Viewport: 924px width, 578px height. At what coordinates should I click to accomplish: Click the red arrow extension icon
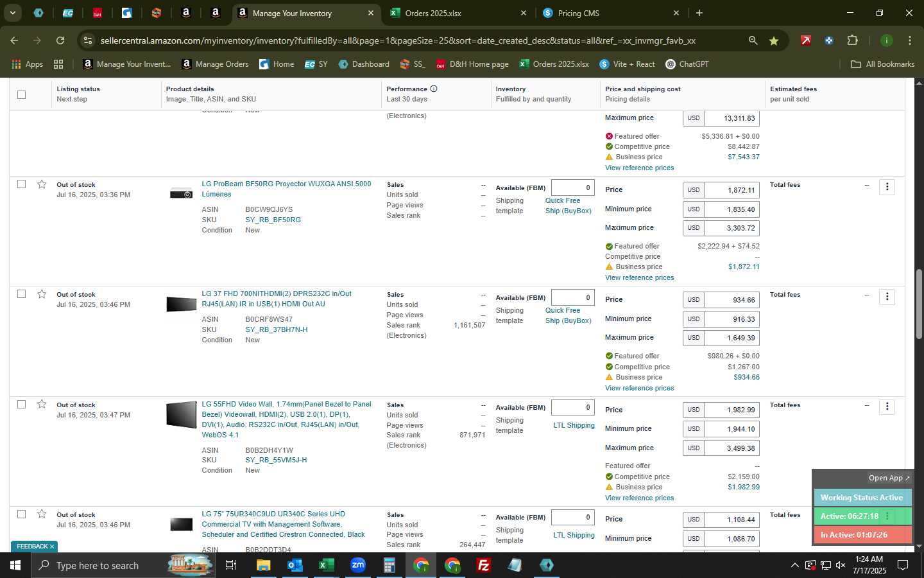pos(805,40)
